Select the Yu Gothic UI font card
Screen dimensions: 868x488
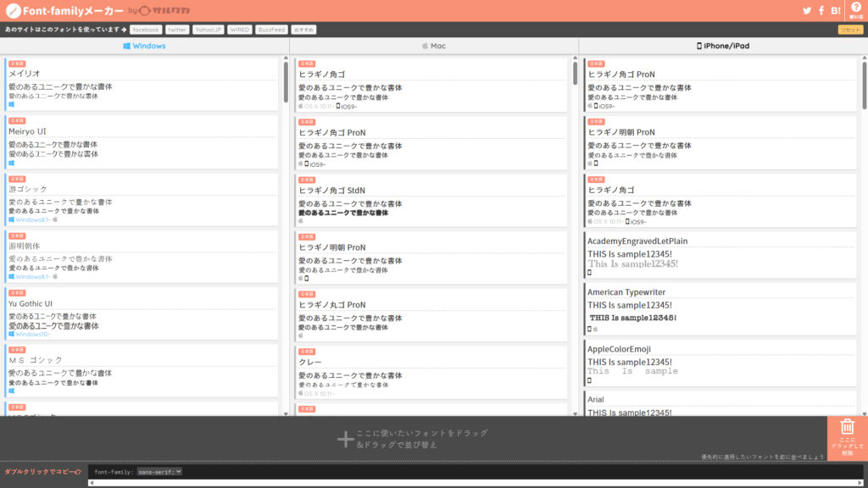pyautogui.click(x=142, y=313)
